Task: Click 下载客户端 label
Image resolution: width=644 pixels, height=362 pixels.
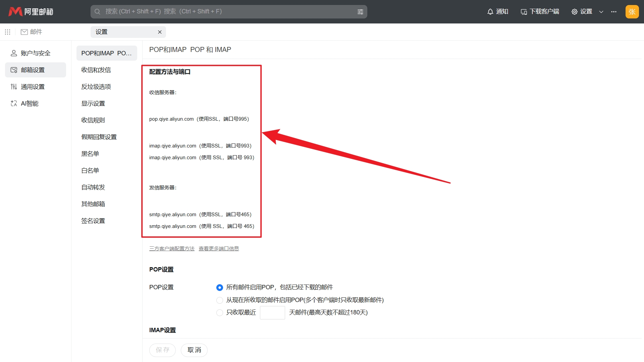Action: pyautogui.click(x=544, y=12)
